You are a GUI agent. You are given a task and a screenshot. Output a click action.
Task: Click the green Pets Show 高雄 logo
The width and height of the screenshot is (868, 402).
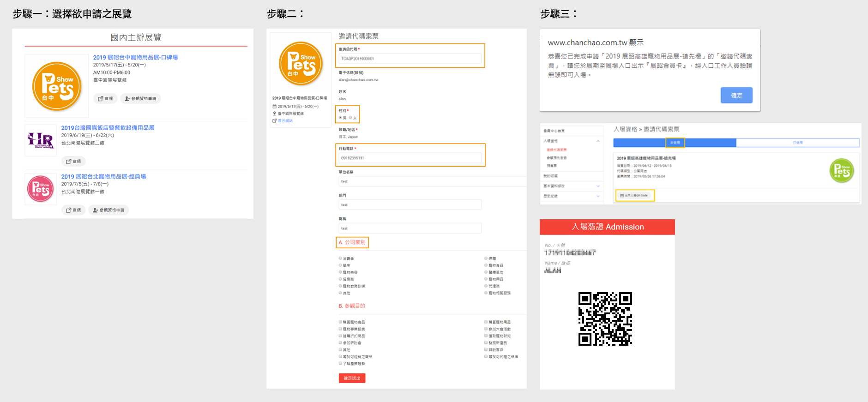(x=841, y=171)
